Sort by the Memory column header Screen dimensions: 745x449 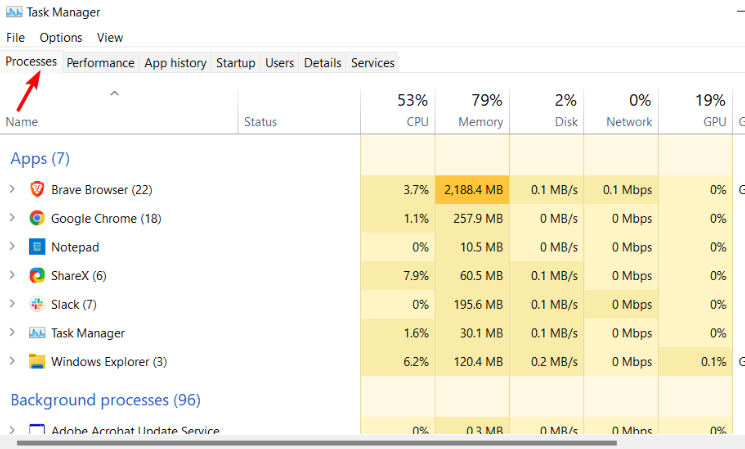click(472, 112)
